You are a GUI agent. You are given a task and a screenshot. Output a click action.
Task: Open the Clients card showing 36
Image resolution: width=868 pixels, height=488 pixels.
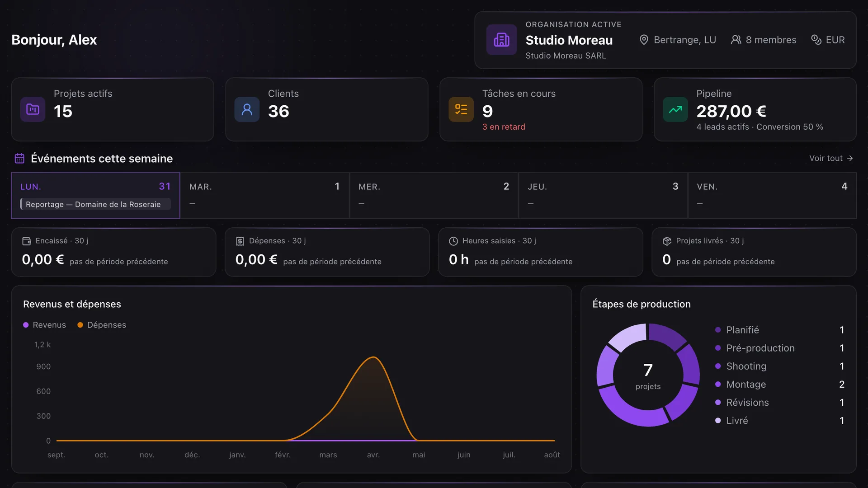[x=327, y=109]
